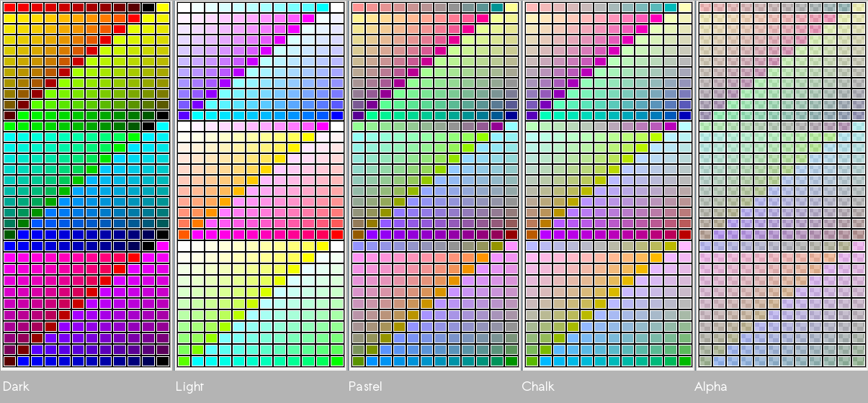Viewport: 868px width, 403px height.
Task: Select the bottom-left maroon swatch in Dark palette
Action: 9,361
